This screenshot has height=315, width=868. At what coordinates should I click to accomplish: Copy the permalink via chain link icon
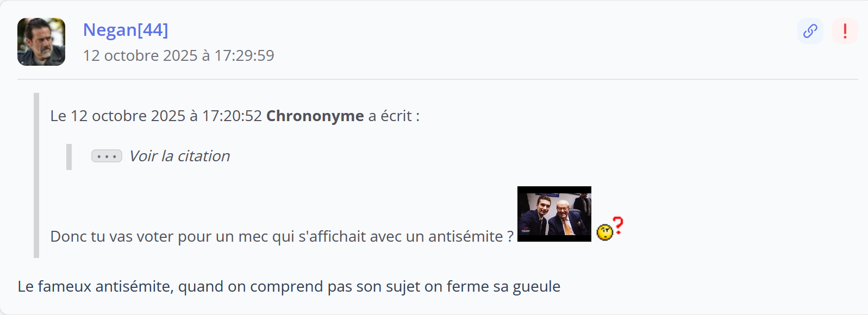810,31
